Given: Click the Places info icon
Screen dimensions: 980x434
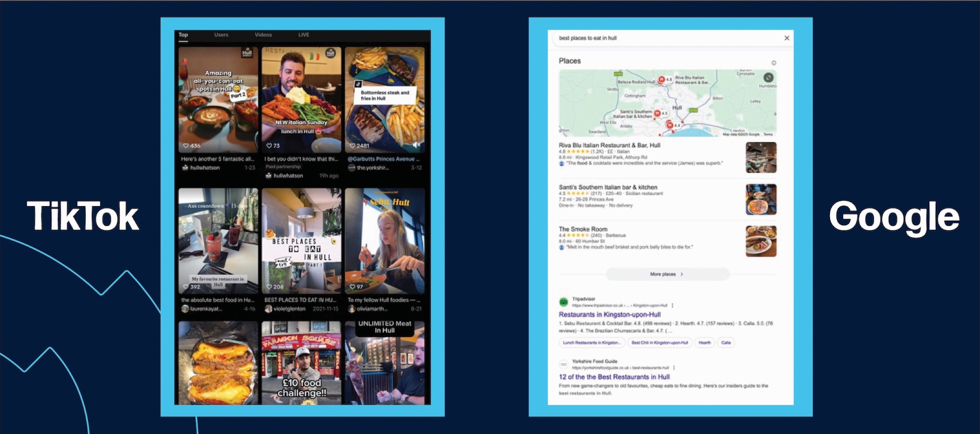Looking at the screenshot, I should pos(774,63).
